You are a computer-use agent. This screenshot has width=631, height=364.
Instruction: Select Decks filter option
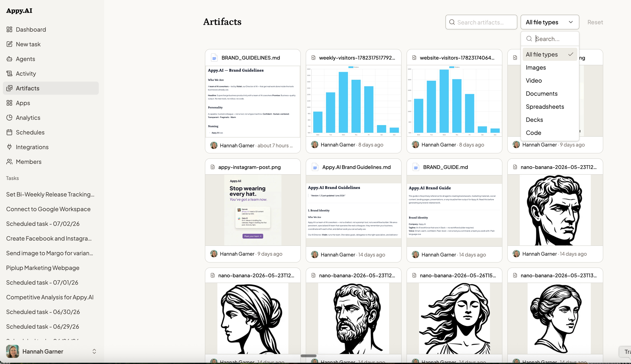pos(550,119)
